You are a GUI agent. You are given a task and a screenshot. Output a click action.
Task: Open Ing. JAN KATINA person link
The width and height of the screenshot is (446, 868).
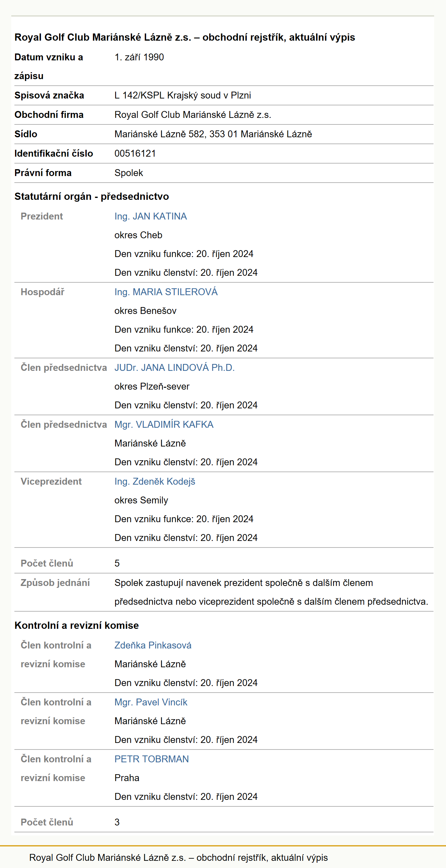point(150,216)
